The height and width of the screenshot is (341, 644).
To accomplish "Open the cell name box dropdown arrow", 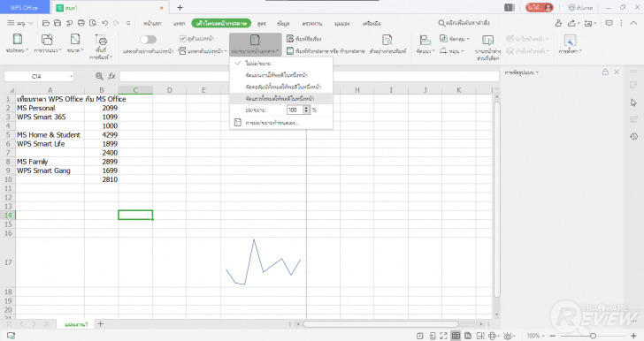I will click(71, 76).
